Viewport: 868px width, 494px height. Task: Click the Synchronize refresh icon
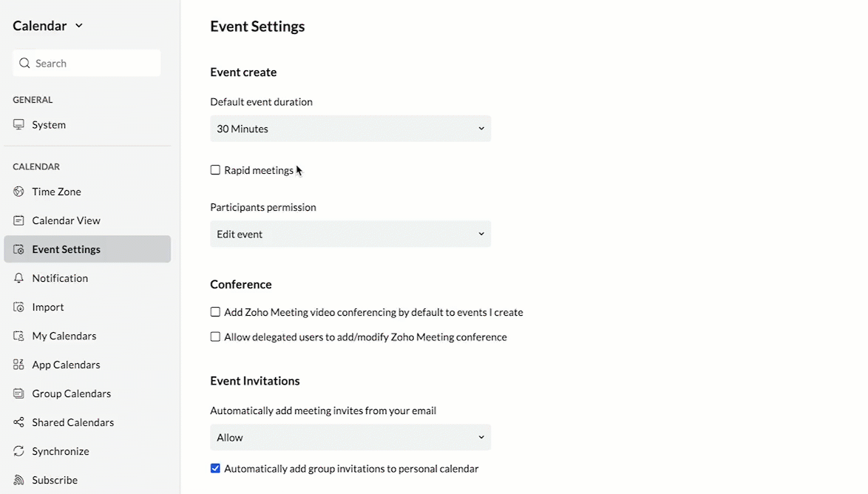tap(18, 451)
